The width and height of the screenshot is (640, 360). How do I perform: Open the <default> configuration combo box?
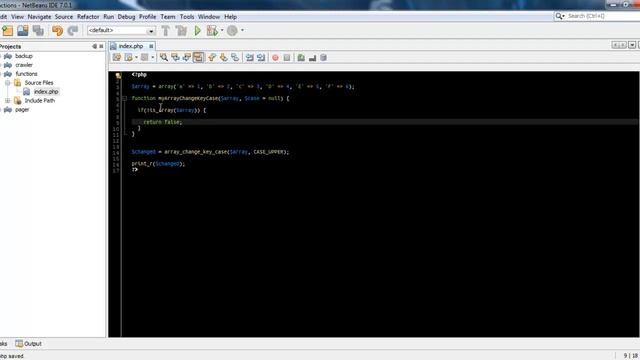click(x=121, y=31)
